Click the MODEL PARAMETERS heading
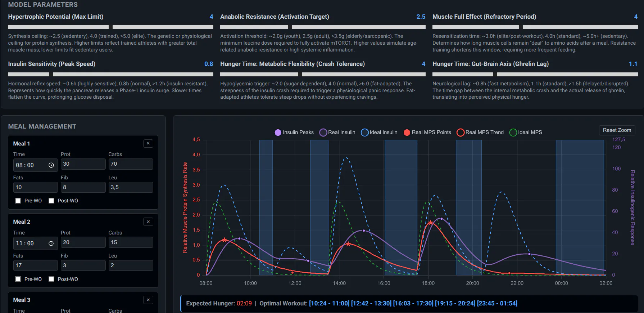The image size is (644, 313). pos(43,5)
